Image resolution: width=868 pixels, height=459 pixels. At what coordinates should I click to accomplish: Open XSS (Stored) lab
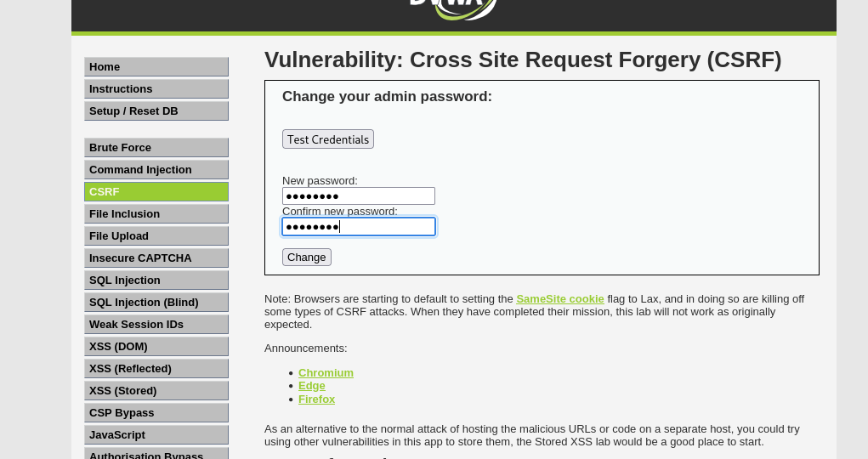156,391
